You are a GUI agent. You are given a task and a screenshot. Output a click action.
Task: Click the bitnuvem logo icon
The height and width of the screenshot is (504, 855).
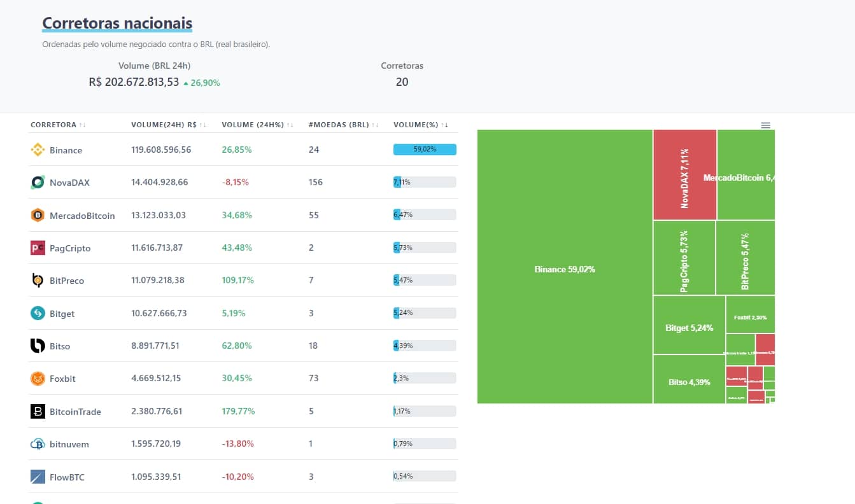(38, 444)
